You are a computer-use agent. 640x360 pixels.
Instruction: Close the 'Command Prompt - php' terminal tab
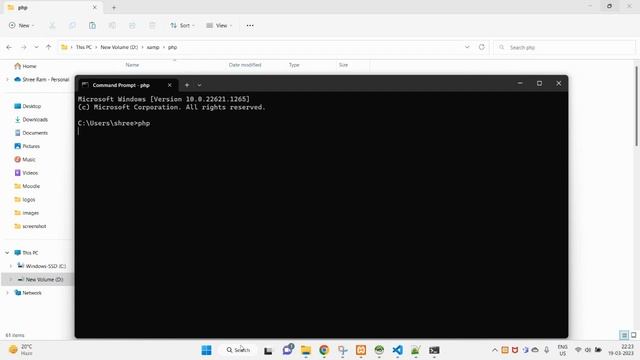[x=170, y=85]
